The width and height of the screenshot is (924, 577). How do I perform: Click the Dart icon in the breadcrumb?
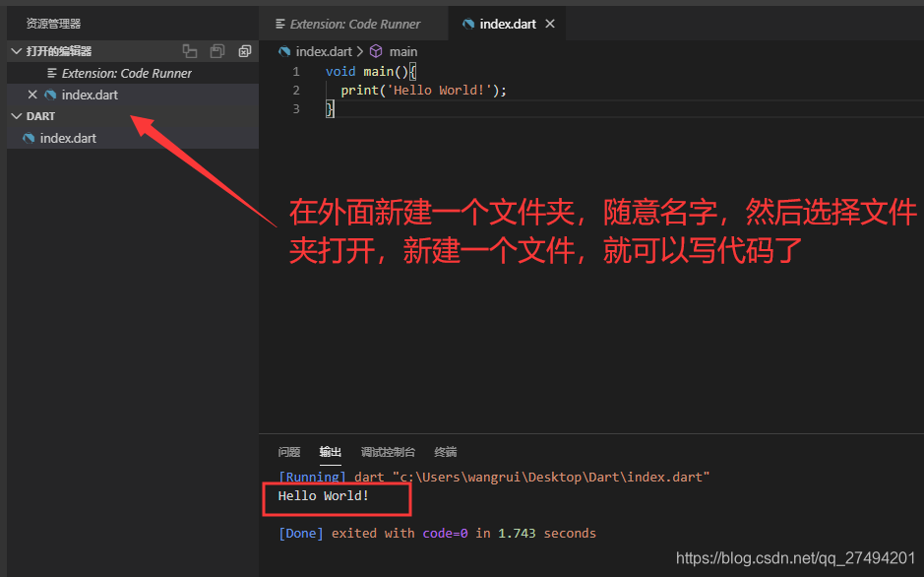(284, 51)
